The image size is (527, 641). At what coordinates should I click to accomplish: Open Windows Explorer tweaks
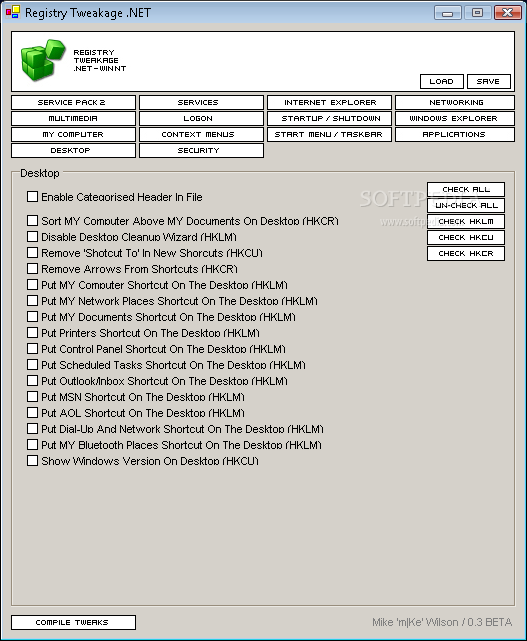pyautogui.click(x=455, y=118)
